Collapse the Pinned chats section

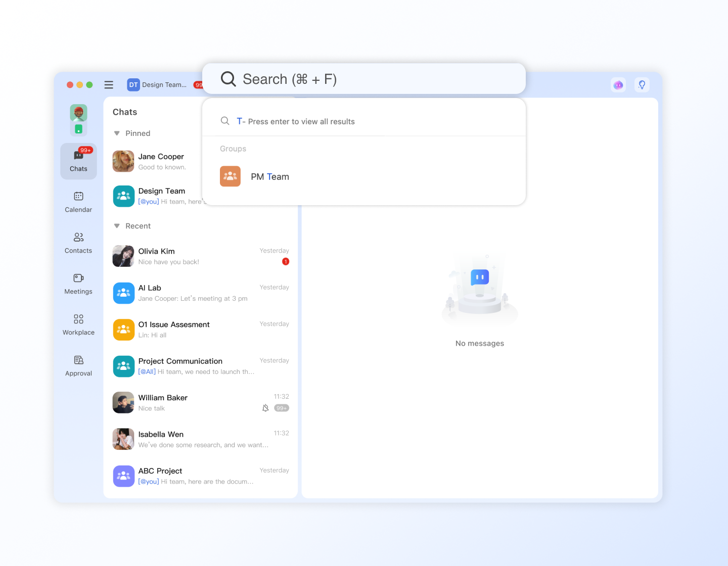(117, 133)
